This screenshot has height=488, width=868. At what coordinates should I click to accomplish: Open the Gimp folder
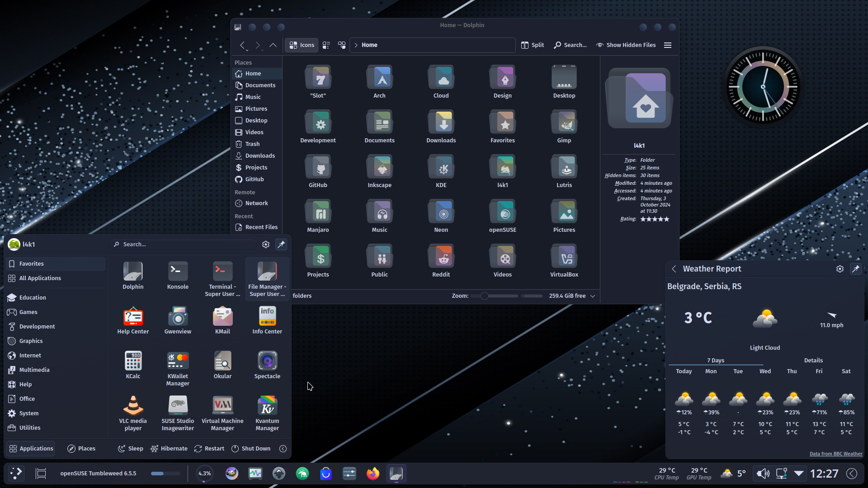[564, 127]
